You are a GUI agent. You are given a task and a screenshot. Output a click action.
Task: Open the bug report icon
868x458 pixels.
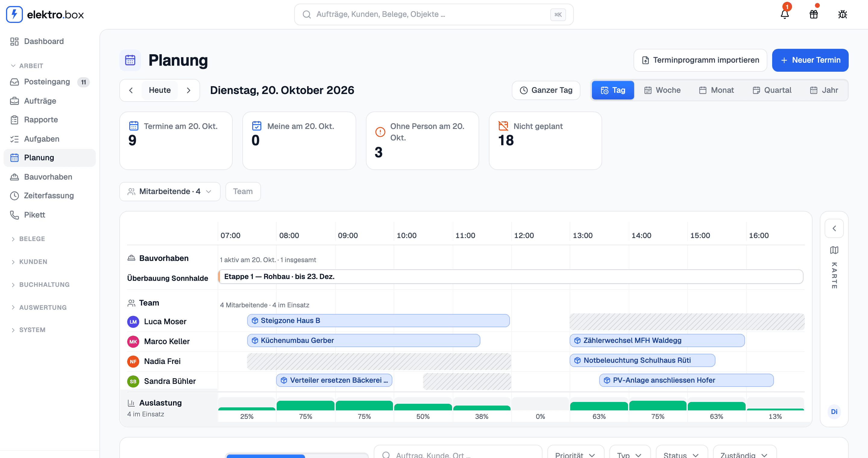point(842,14)
